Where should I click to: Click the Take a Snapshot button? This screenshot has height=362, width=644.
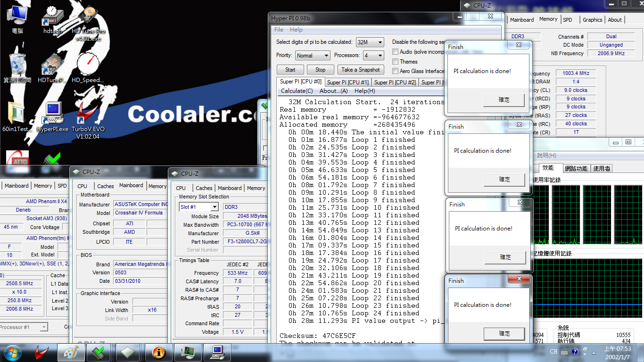pos(361,70)
